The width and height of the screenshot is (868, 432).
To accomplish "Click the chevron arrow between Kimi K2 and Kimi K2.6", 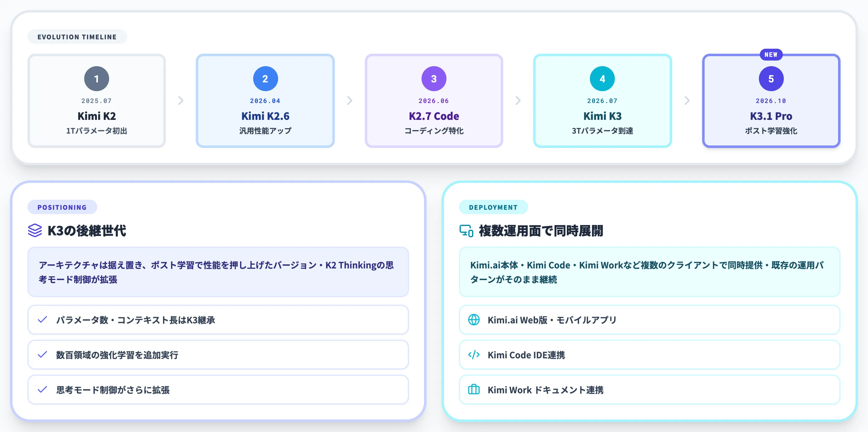I will pos(181,101).
